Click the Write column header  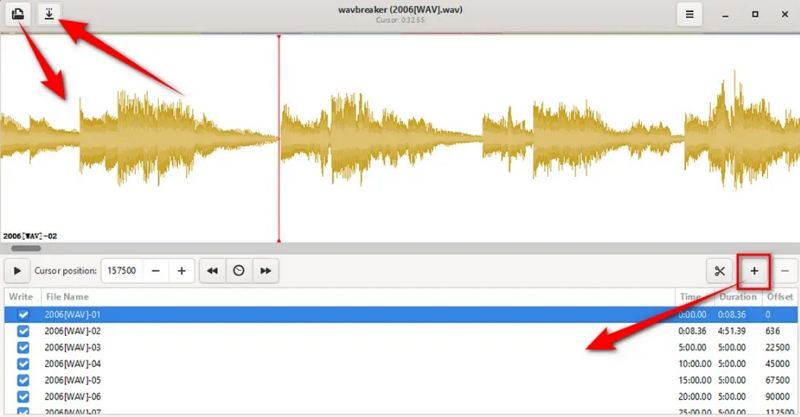21,297
